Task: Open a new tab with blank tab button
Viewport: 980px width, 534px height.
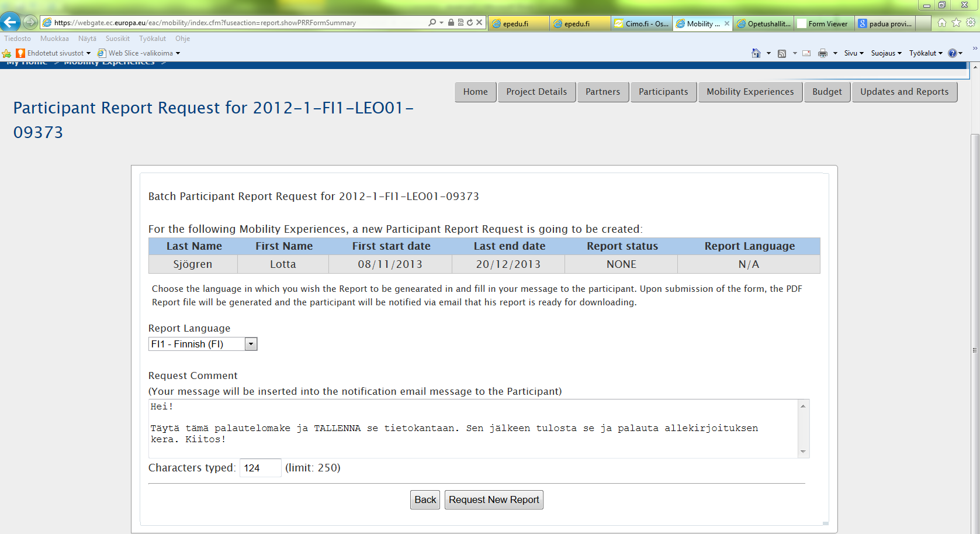Action: pyautogui.click(x=923, y=23)
